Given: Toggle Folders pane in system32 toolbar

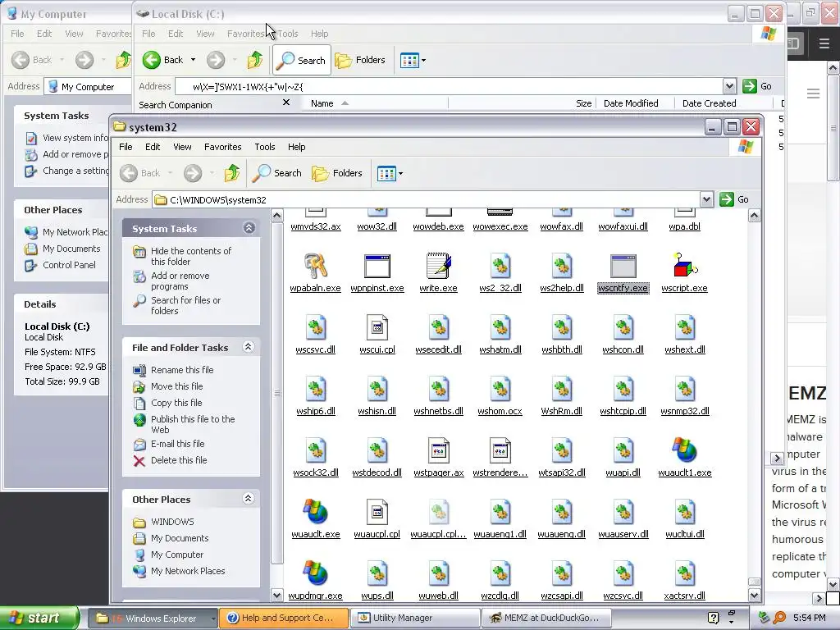Looking at the screenshot, I should click(337, 173).
